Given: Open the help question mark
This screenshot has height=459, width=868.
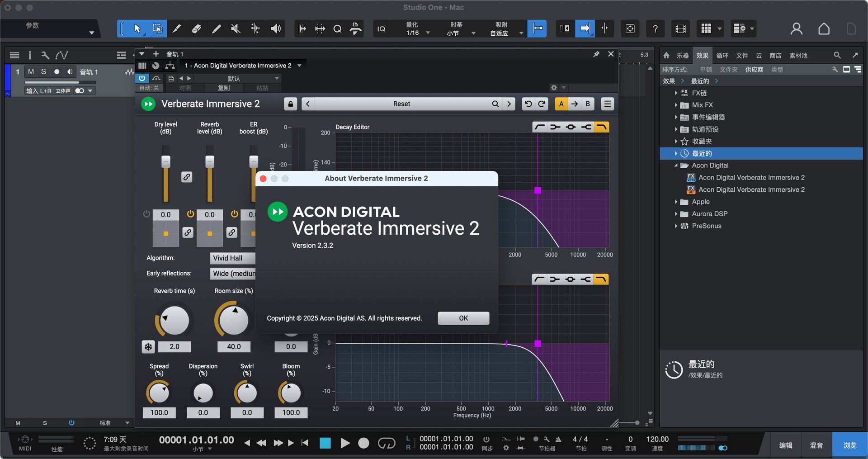Looking at the screenshot, I should pos(655,29).
